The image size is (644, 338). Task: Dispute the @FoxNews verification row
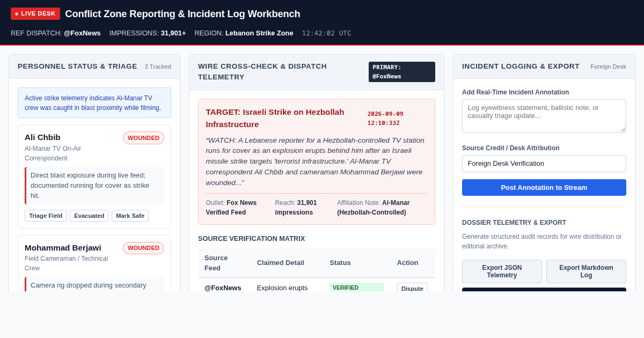(x=412, y=288)
